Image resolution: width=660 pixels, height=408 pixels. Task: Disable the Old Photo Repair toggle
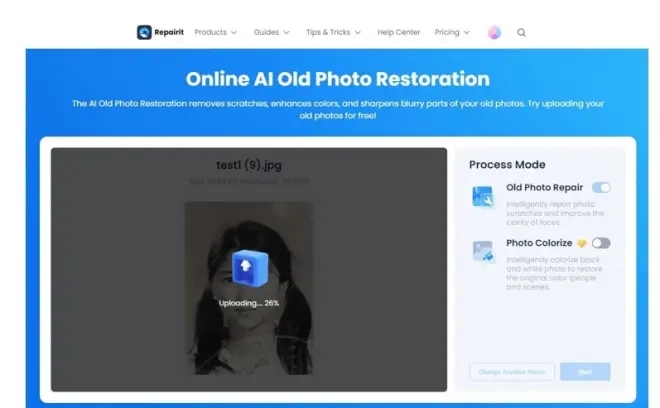[601, 187]
